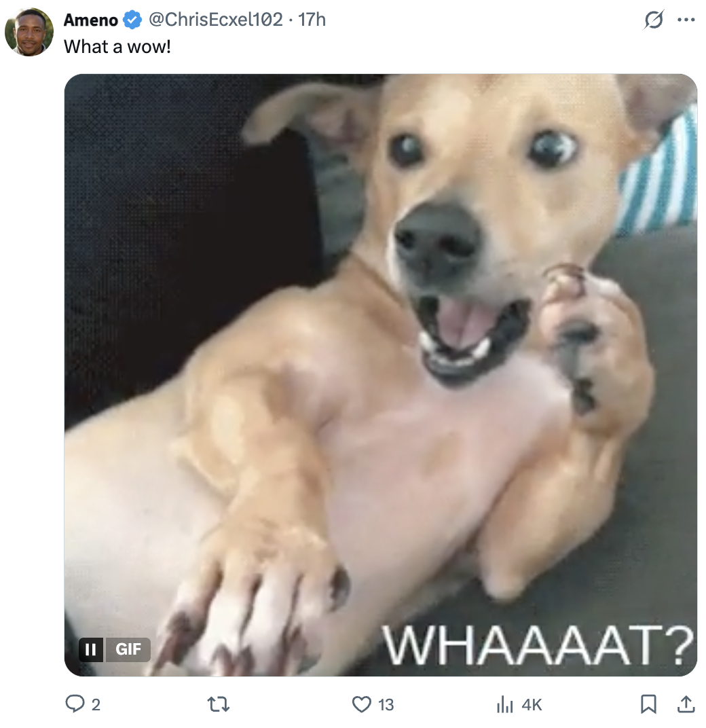Click the blue verified badge

pyautogui.click(x=132, y=20)
